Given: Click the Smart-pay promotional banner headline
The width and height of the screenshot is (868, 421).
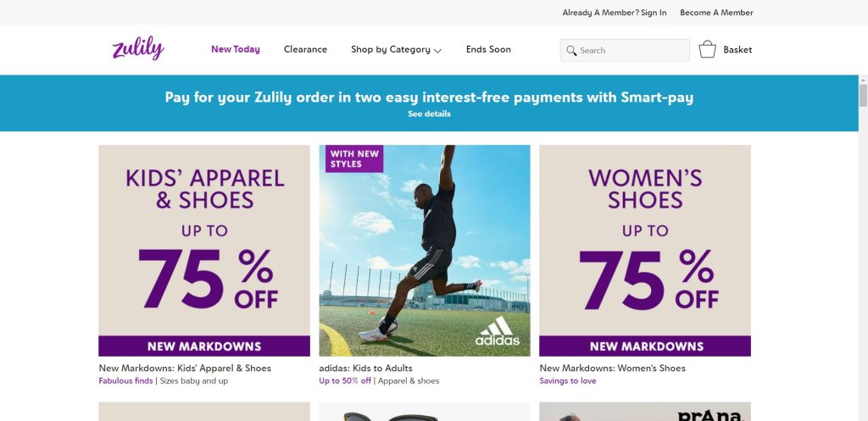Looking at the screenshot, I should click(x=429, y=97).
